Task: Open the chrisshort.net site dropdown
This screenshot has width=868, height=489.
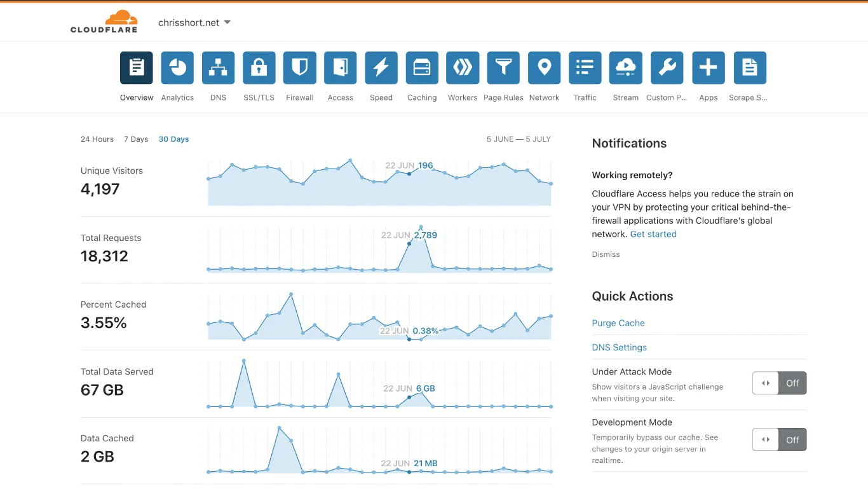Action: [x=194, y=23]
